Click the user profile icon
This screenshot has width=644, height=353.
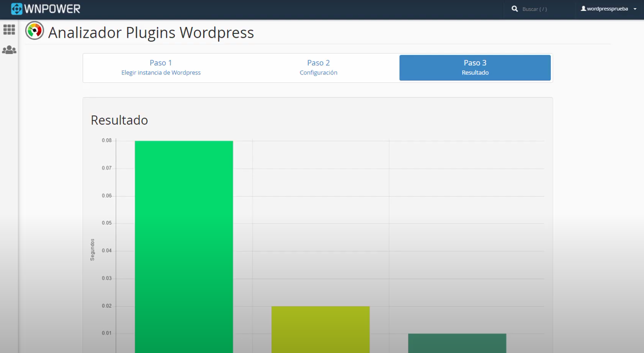(583, 8)
